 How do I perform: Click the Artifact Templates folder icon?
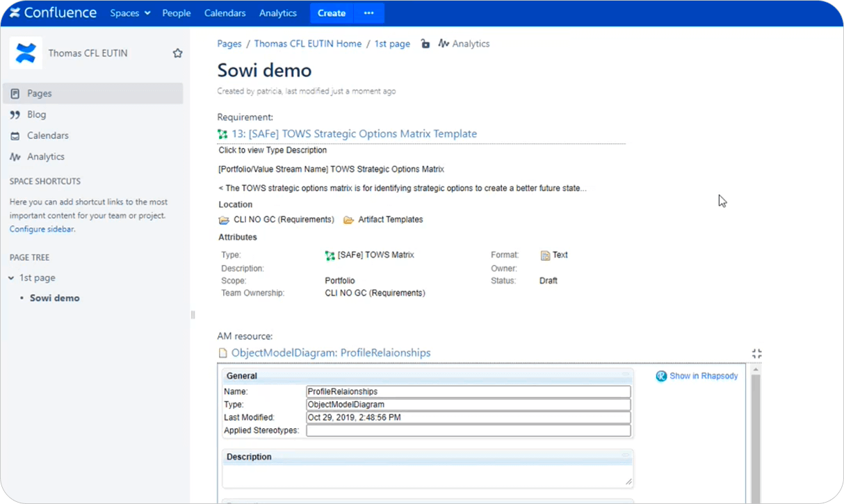(x=349, y=220)
